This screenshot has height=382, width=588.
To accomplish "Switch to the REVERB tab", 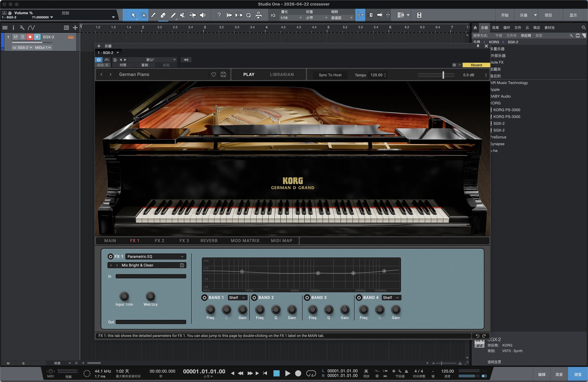I will (x=209, y=241).
